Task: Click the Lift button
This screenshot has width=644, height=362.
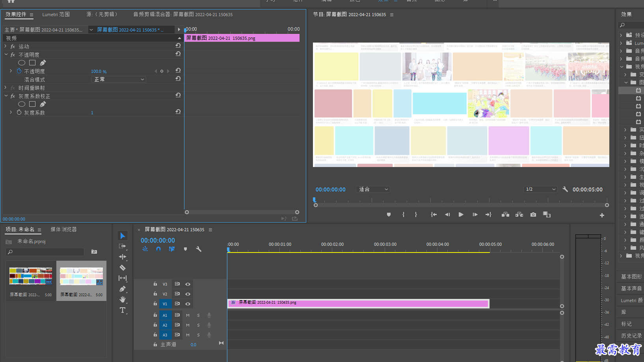Action: point(505,215)
